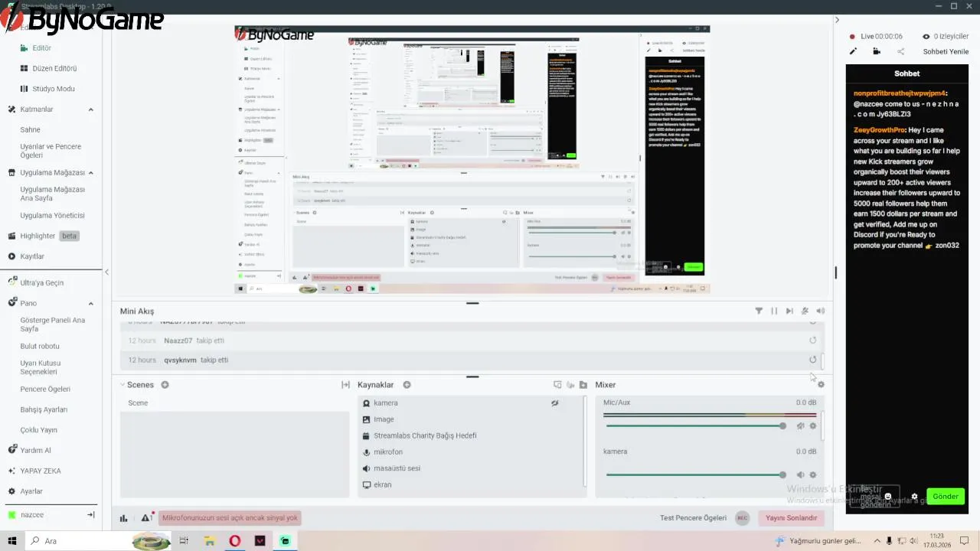This screenshot has width=980, height=551.
Task: Skip current alert in Mini Akış
Action: click(789, 311)
